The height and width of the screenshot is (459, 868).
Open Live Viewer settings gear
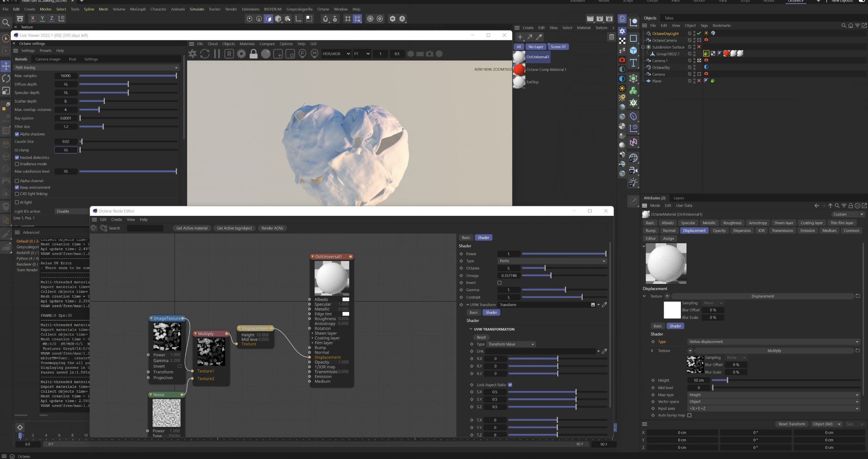click(241, 54)
